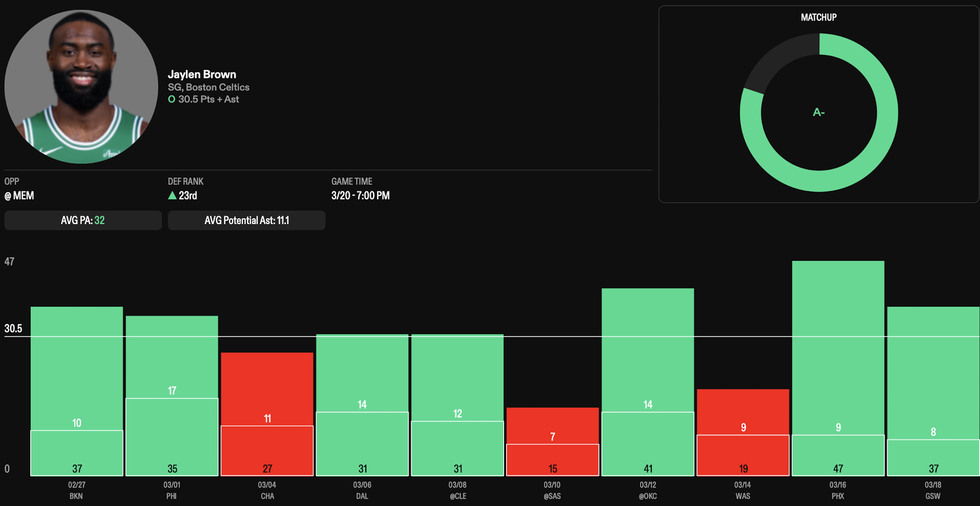Click the AVG Potential Ast: 11.1 pill

[x=246, y=220]
